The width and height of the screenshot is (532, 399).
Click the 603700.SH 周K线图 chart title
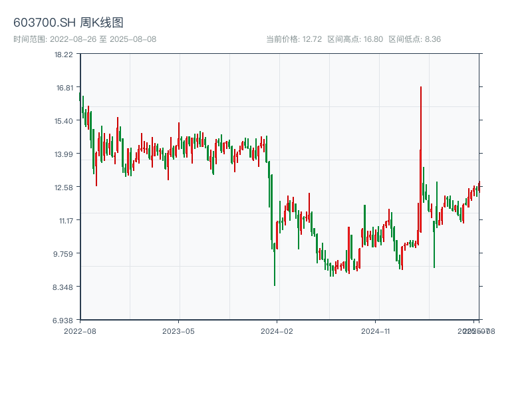click(68, 23)
